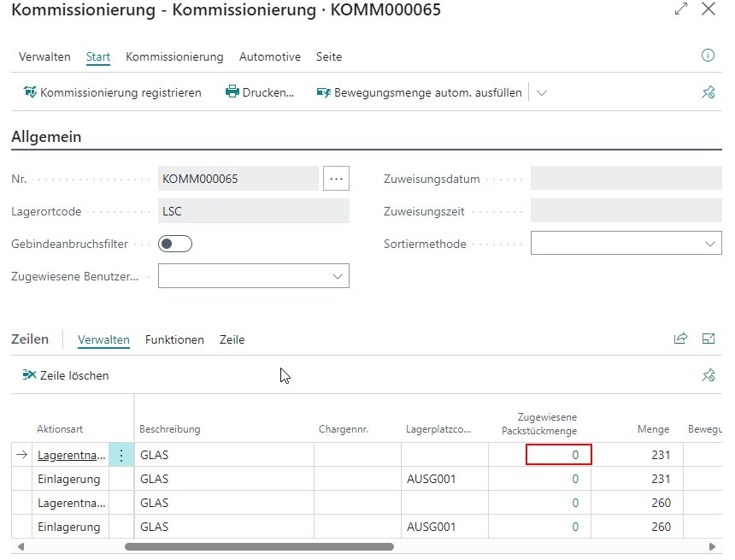Switch to the Verwalten tab at top
735x560 pixels.
(x=44, y=56)
